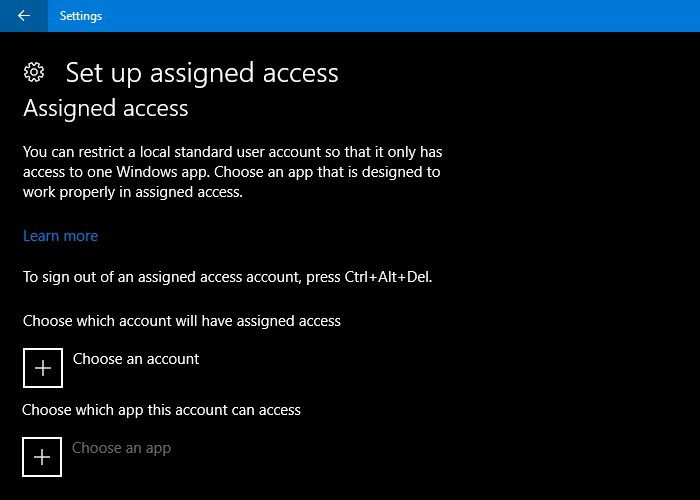Click the phrase 'work properly in assigned access'
Screen dimensions: 700x500
[x=132, y=192]
